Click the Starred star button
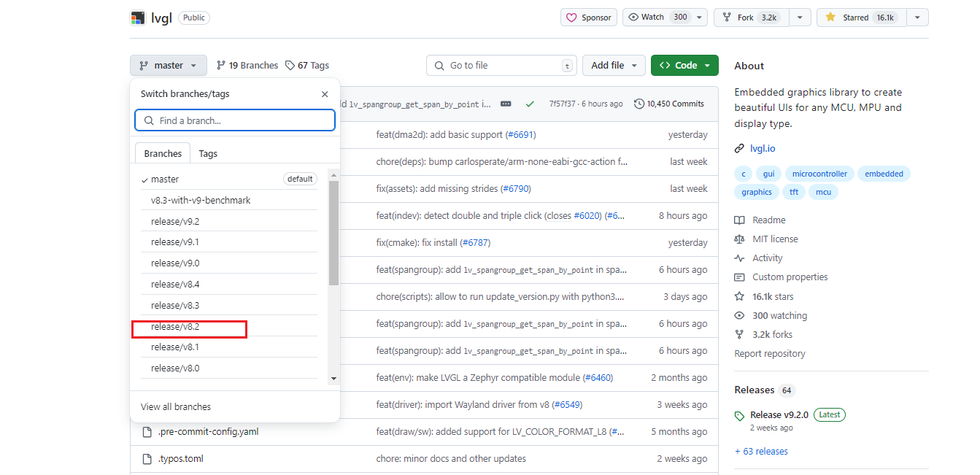980x475 pixels. (861, 18)
